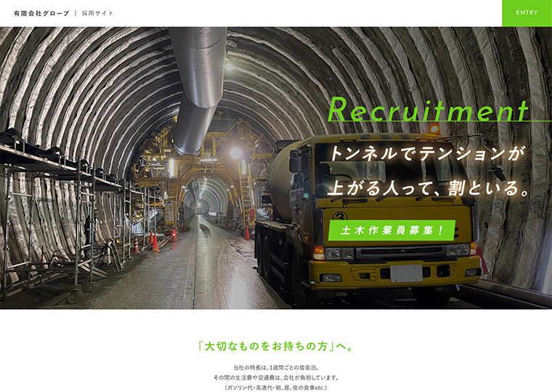Viewport: 552px width, 392px height.
Task: Click the Recruitment headline text
Action: [x=428, y=109]
